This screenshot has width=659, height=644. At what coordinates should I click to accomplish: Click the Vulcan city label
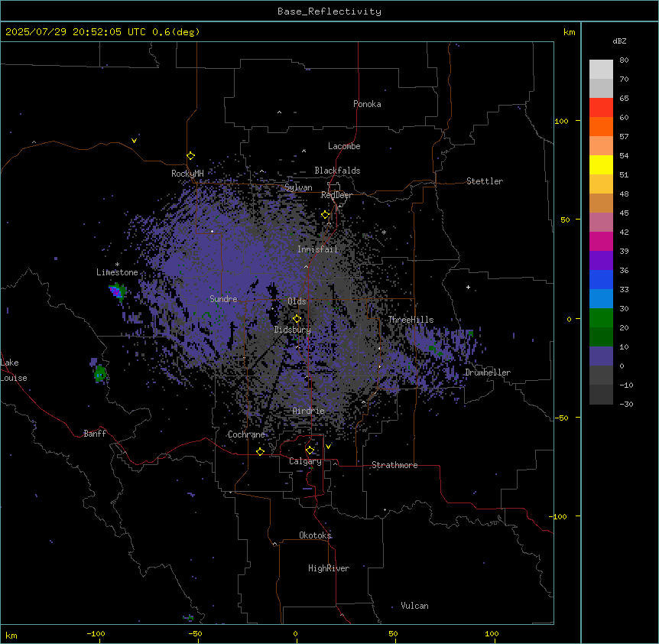[x=415, y=606]
